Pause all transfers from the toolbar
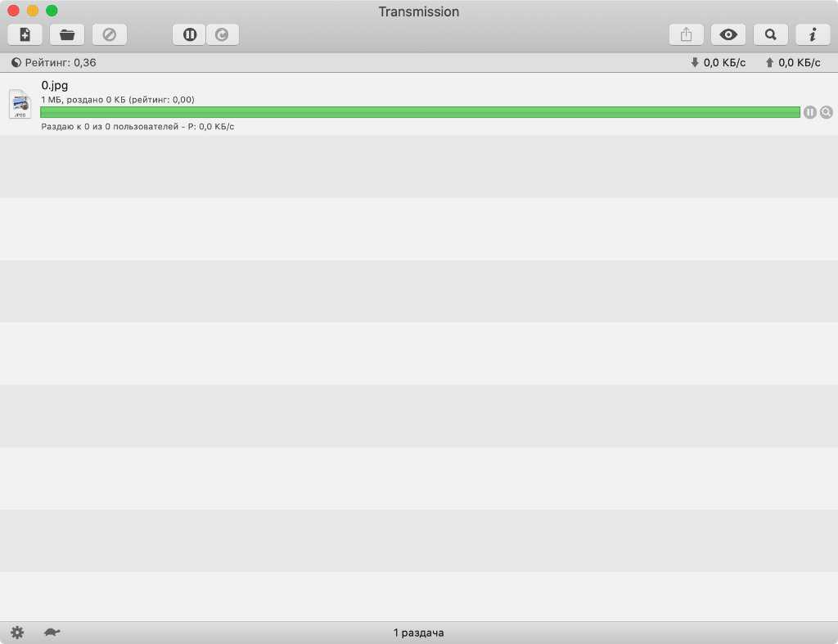The width and height of the screenshot is (838, 644). [189, 34]
